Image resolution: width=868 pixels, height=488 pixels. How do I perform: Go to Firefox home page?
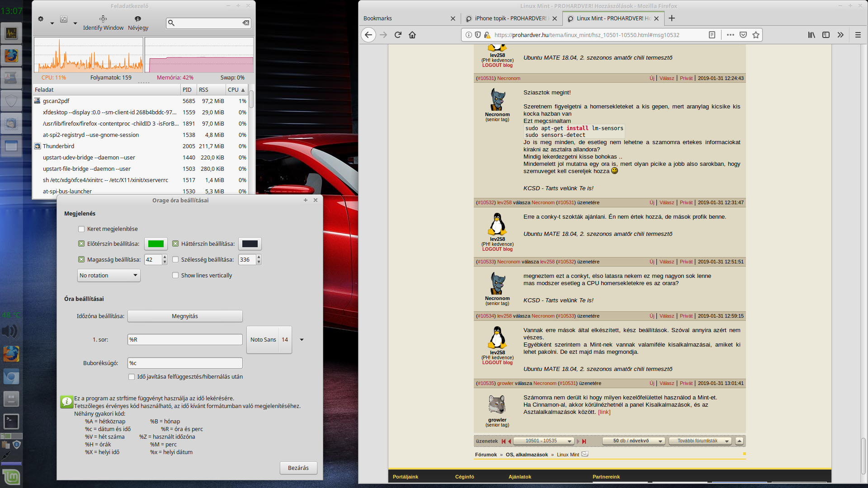412,35
